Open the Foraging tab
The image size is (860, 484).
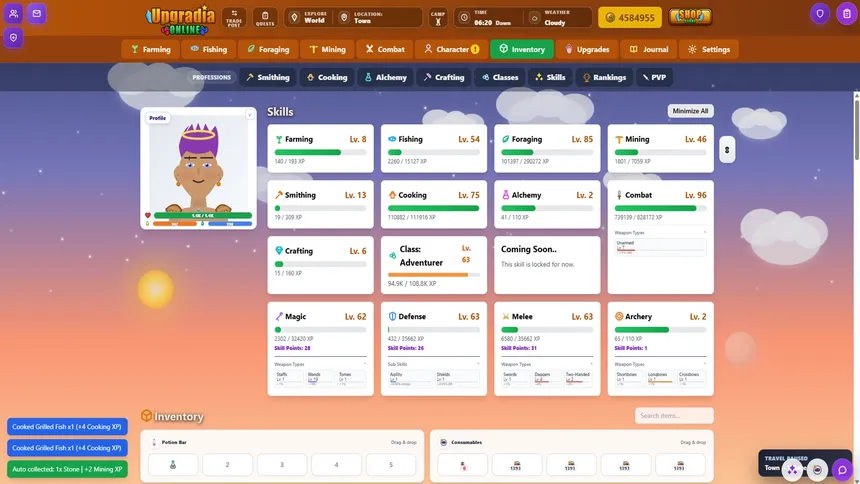point(268,49)
